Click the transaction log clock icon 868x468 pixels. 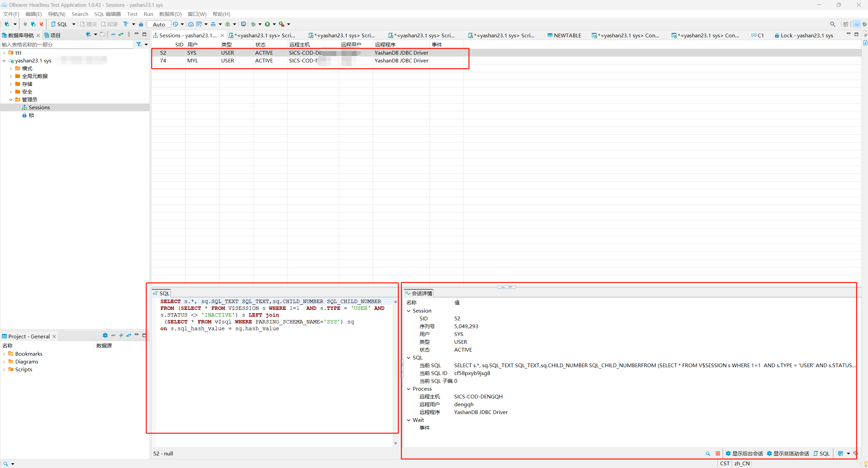175,24
